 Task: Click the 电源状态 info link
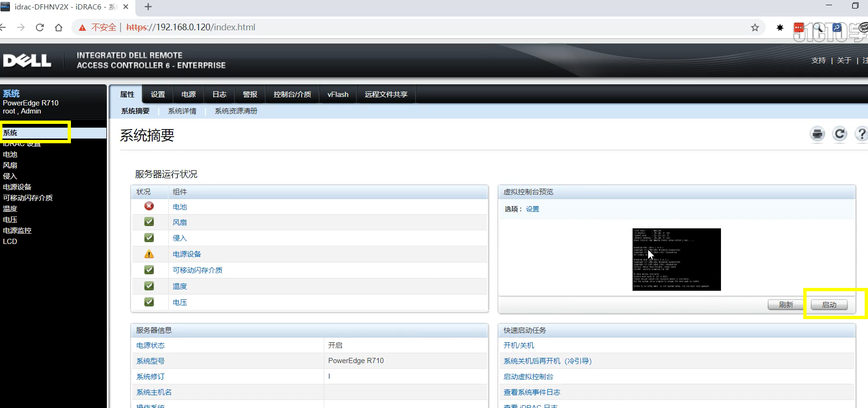point(150,346)
